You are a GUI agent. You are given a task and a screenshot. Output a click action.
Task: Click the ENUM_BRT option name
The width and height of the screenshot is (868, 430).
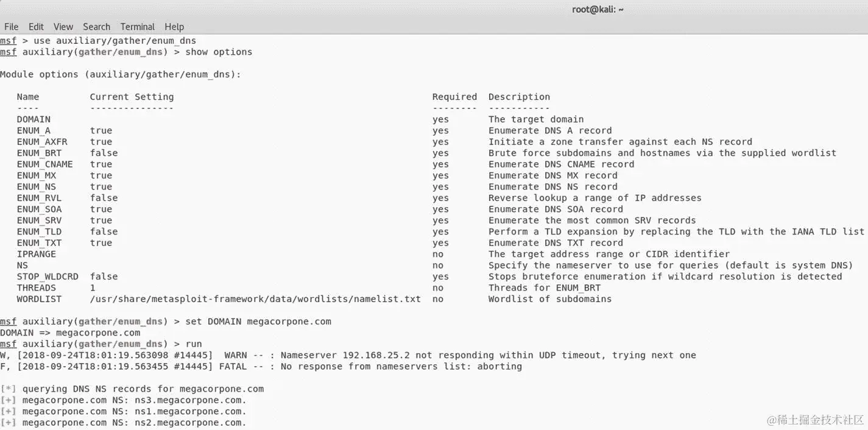point(39,153)
